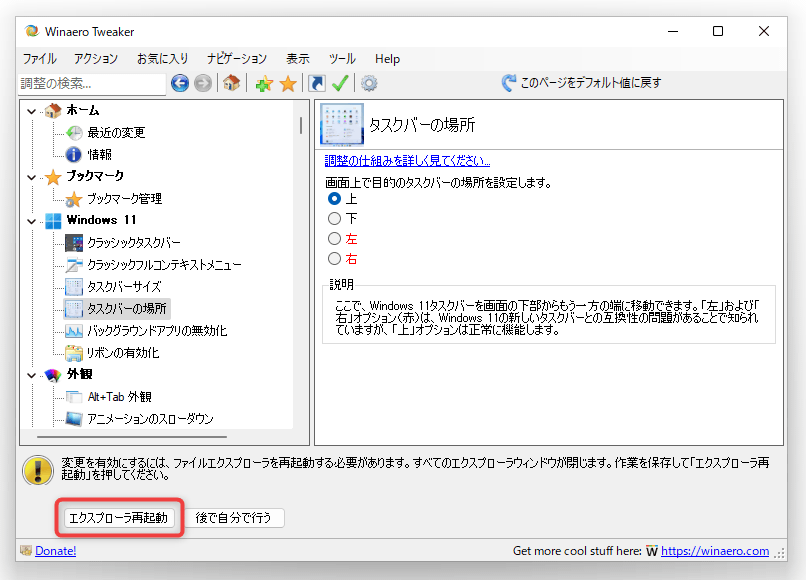This screenshot has width=806, height=580.
Task: Click the 情報 blue info icon
Action: (x=74, y=154)
